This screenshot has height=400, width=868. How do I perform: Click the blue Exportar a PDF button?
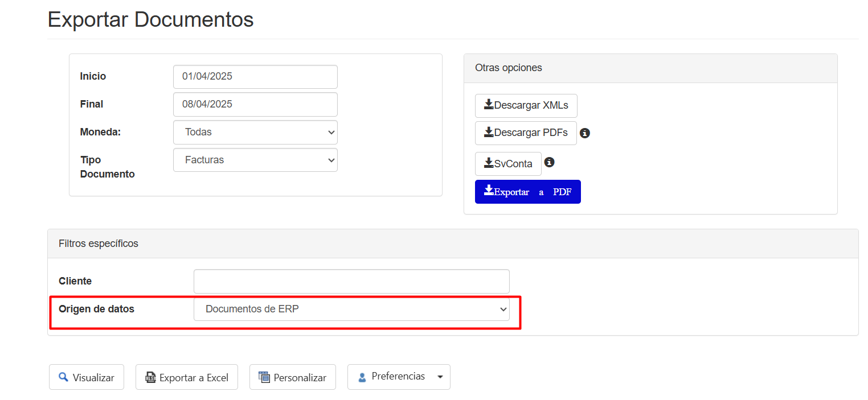[x=527, y=192]
